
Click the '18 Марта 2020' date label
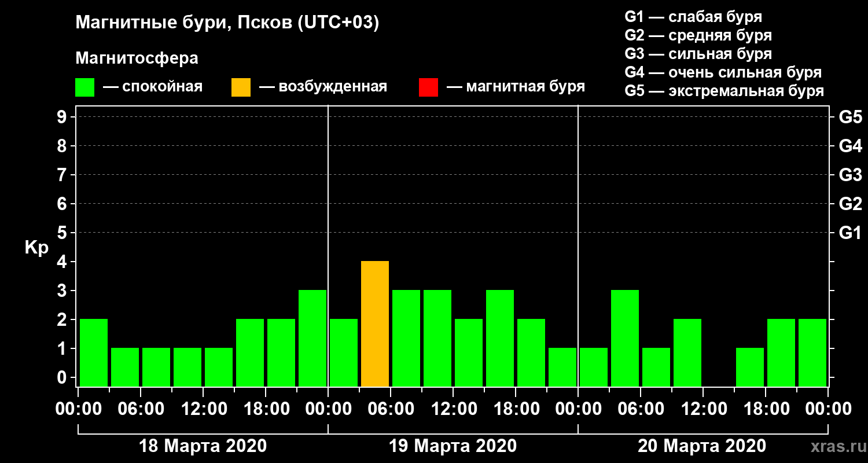[203, 446]
